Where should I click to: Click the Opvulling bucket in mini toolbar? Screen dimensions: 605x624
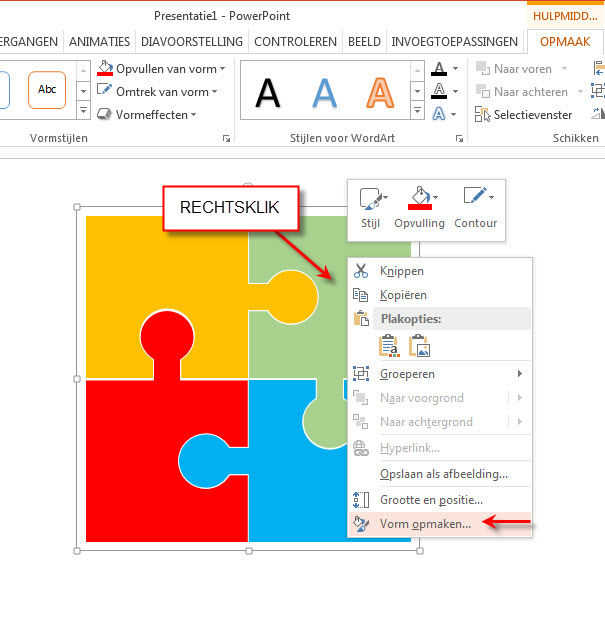tap(420, 198)
